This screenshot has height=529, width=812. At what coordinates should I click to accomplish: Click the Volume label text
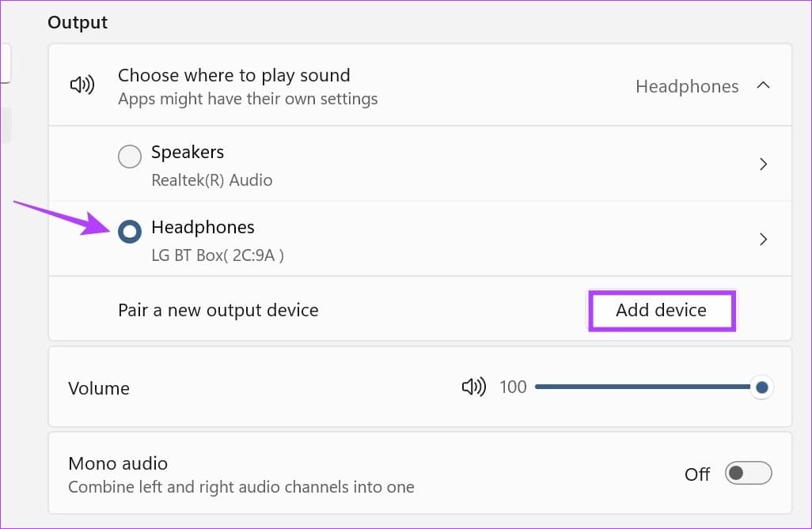coord(99,388)
